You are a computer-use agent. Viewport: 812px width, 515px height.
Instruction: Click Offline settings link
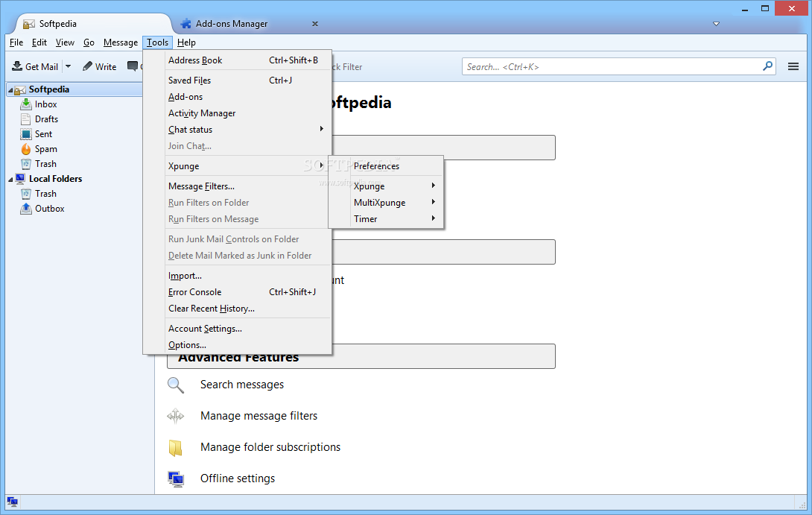[238, 478]
